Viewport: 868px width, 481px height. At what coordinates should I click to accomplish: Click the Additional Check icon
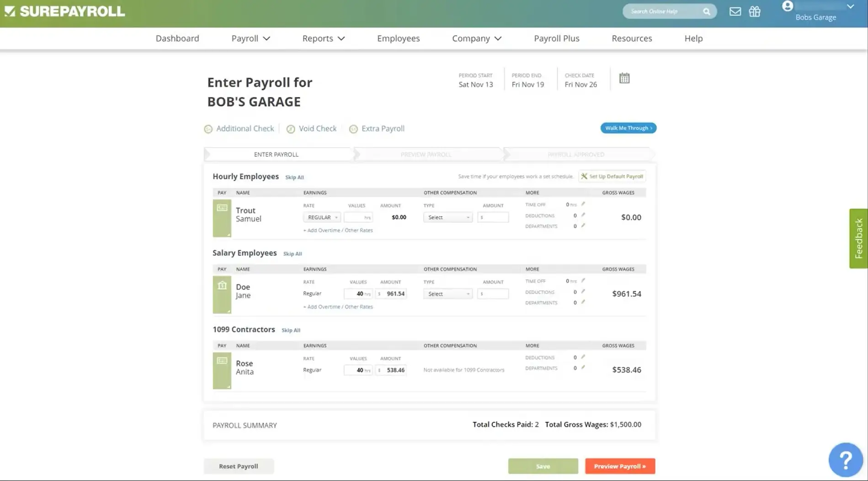pyautogui.click(x=208, y=129)
